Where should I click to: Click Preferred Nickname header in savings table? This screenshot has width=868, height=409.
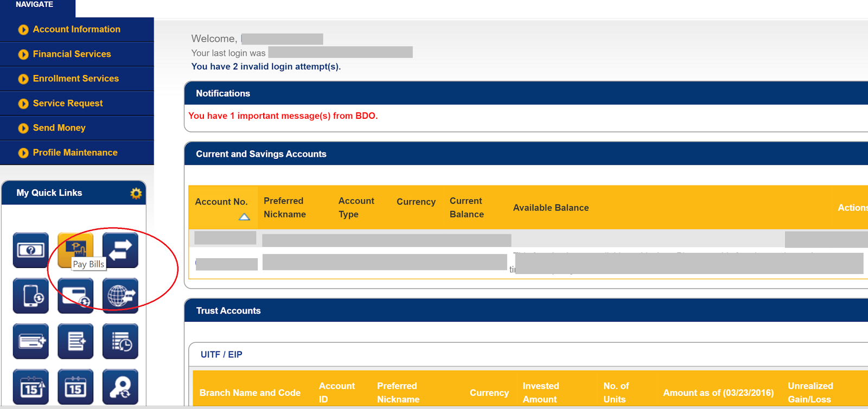(285, 207)
